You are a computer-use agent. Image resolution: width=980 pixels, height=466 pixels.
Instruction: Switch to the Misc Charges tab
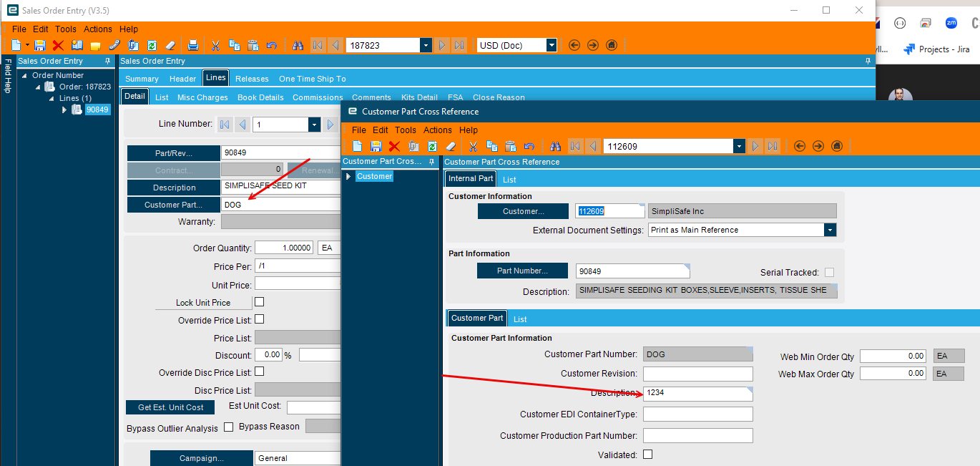click(x=202, y=97)
